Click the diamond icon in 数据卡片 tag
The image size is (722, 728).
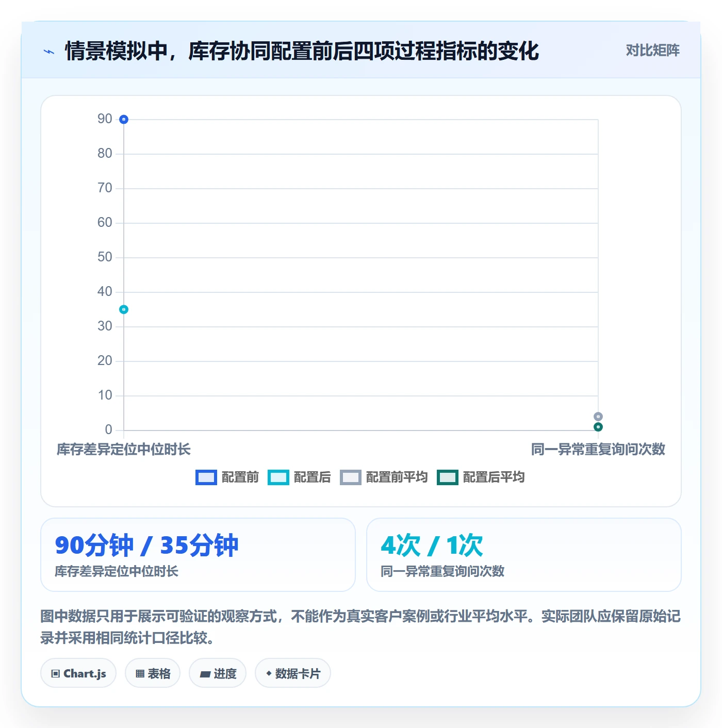coord(269,673)
